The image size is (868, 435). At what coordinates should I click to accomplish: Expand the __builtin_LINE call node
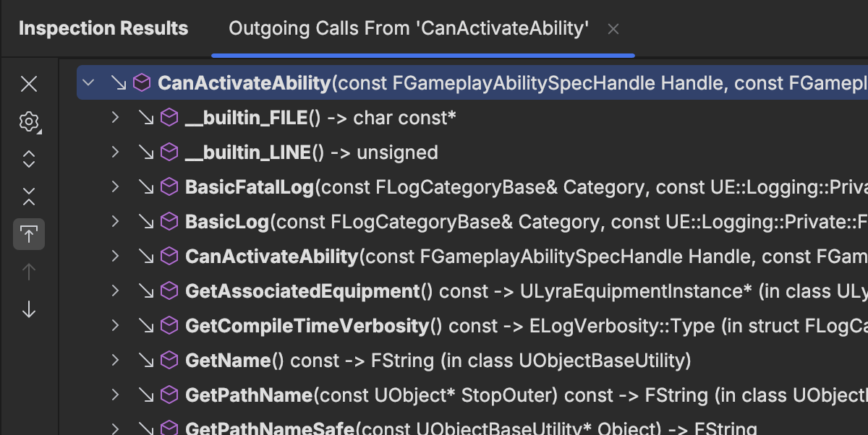115,152
